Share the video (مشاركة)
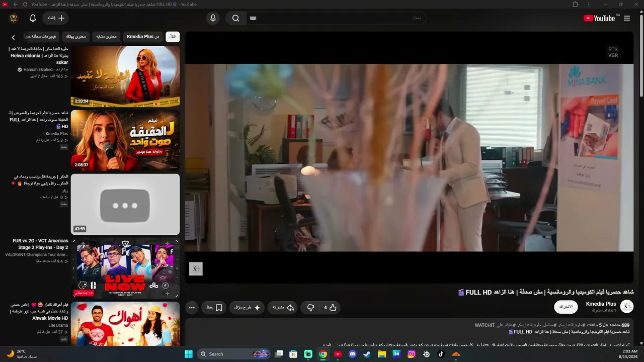644x362 pixels. [x=283, y=308]
